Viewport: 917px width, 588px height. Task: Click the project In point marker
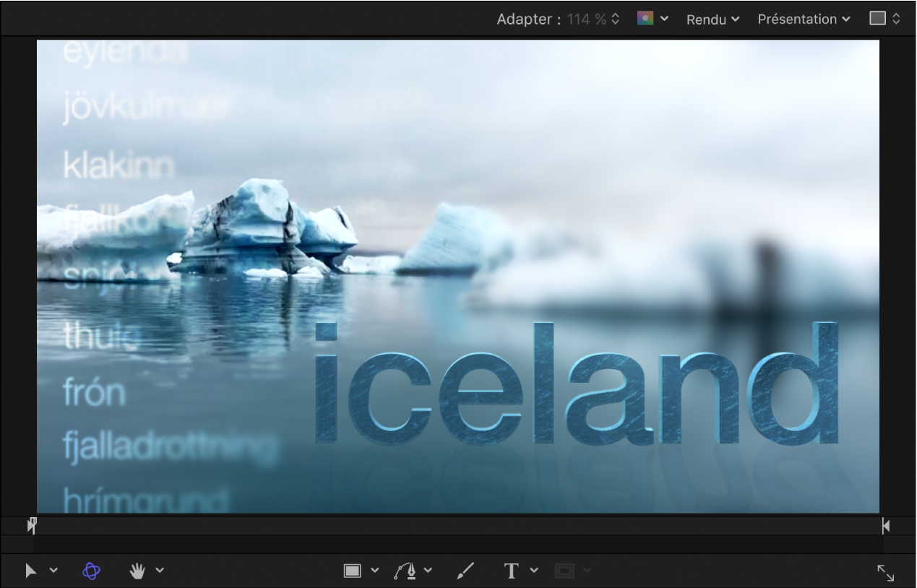click(32, 526)
